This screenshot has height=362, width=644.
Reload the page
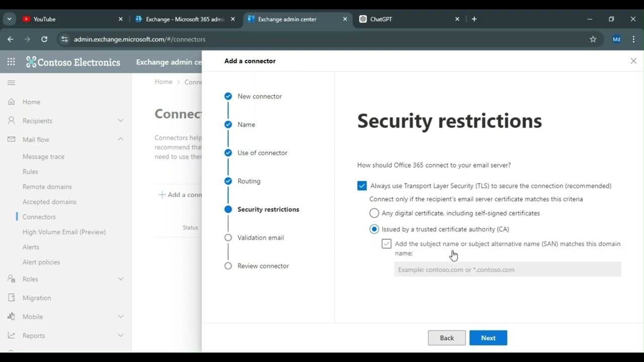pyautogui.click(x=44, y=39)
